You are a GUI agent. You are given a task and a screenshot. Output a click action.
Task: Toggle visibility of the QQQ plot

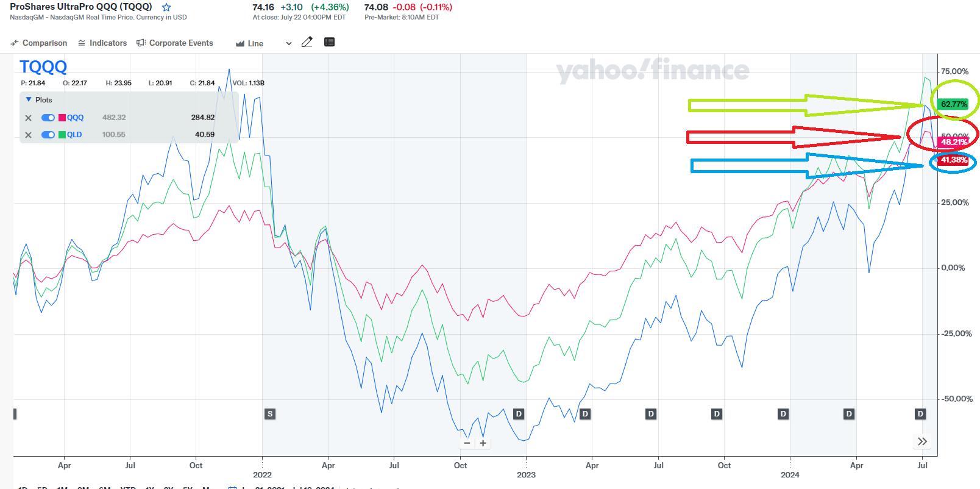point(48,117)
